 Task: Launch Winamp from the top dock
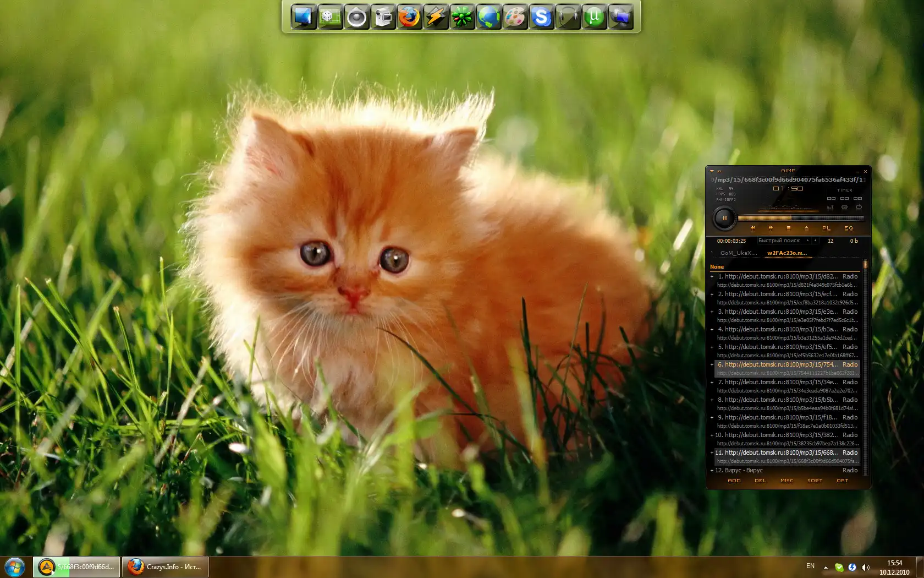pos(435,17)
